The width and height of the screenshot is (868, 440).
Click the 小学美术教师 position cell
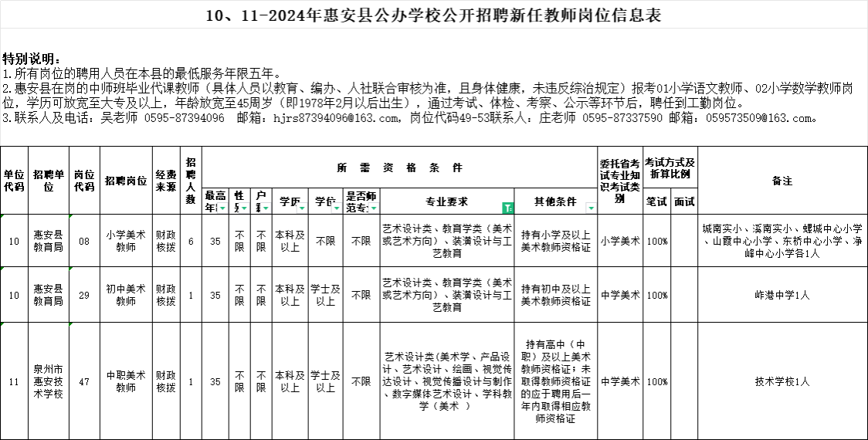tap(126, 241)
